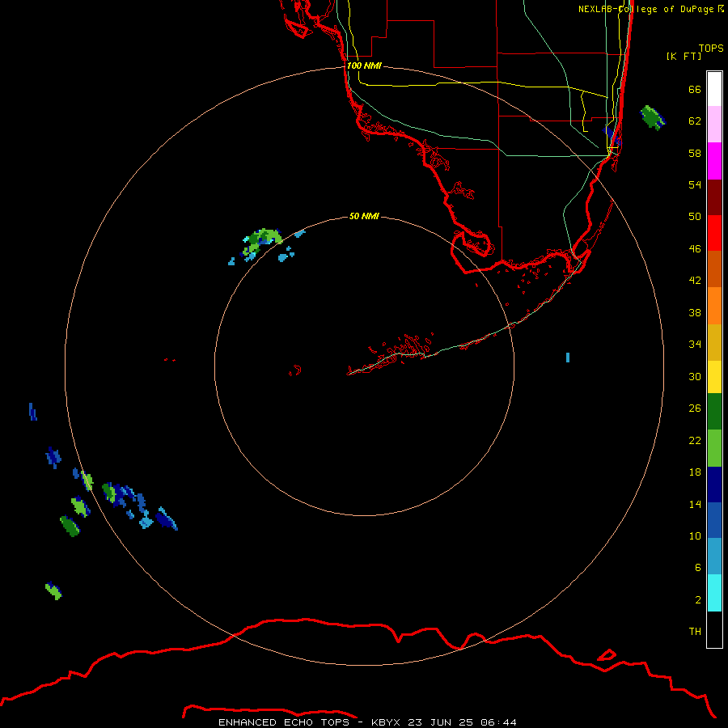Screen dimensions: 728x728
Task: Click the '46' legend value
Action: 695,249
